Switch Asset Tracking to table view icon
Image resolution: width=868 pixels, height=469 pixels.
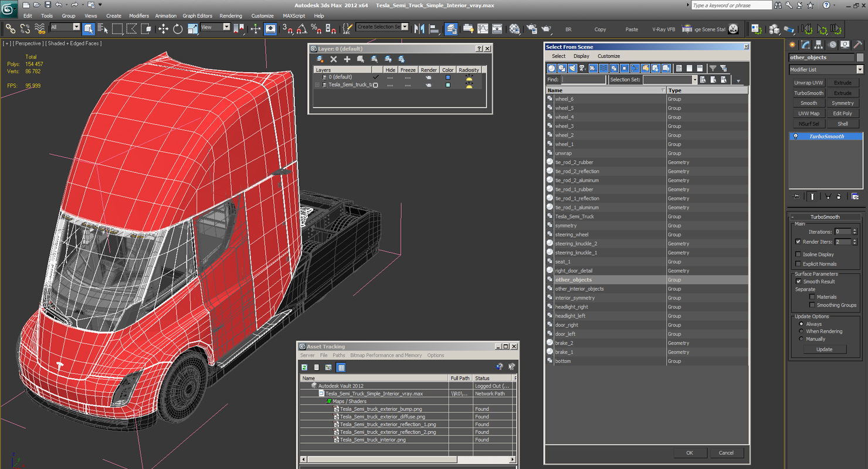tap(341, 368)
